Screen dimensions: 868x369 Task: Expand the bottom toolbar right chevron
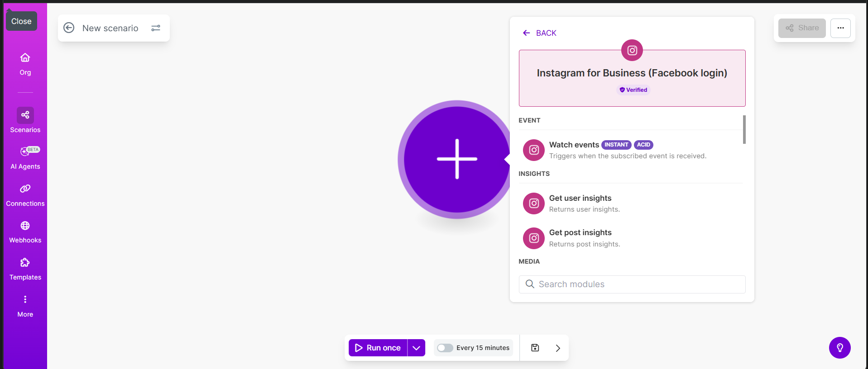(x=558, y=348)
